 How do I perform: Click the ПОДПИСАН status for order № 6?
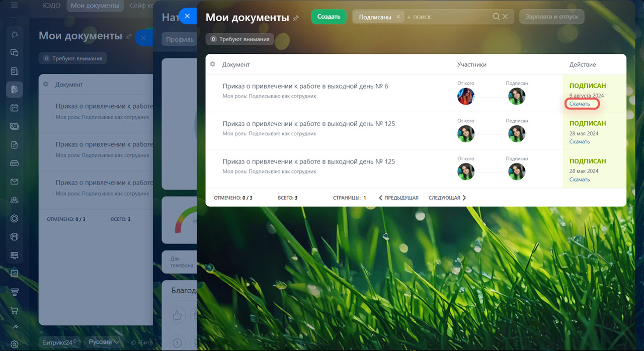[x=588, y=86]
